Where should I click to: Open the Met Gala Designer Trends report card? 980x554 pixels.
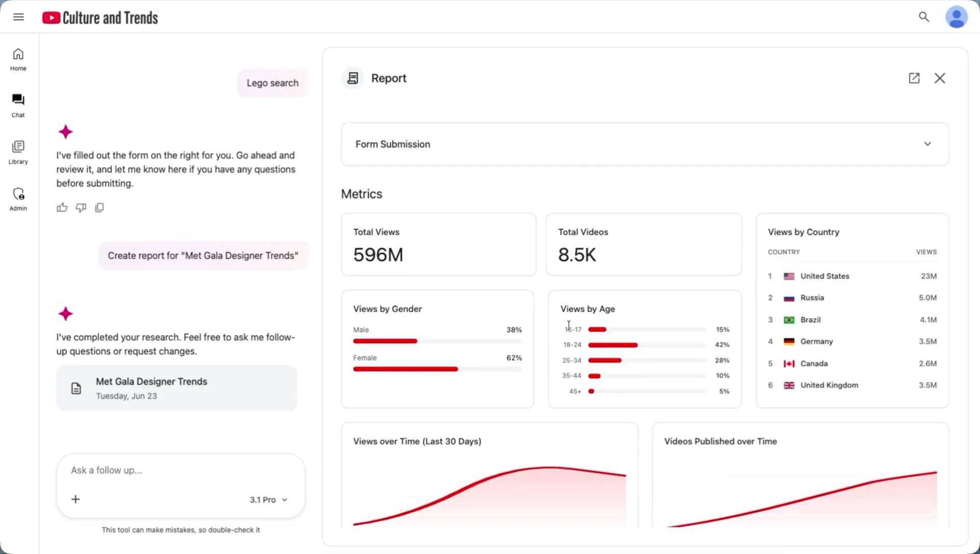177,388
